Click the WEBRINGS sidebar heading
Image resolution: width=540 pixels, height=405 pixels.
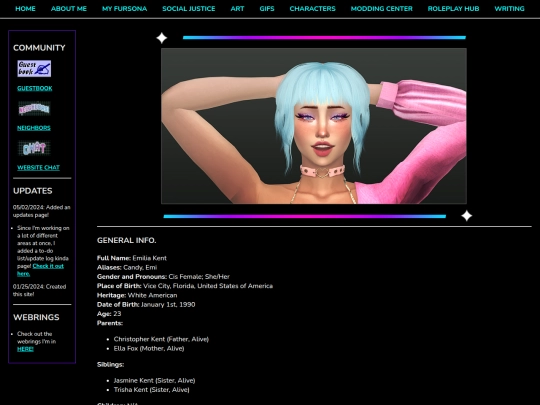point(36,317)
